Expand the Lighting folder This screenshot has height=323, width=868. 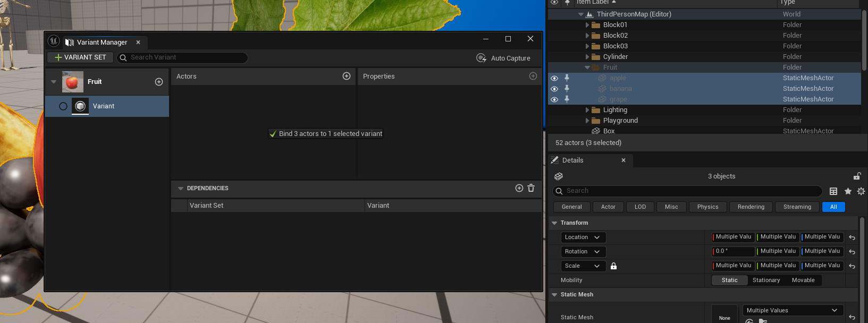587,110
